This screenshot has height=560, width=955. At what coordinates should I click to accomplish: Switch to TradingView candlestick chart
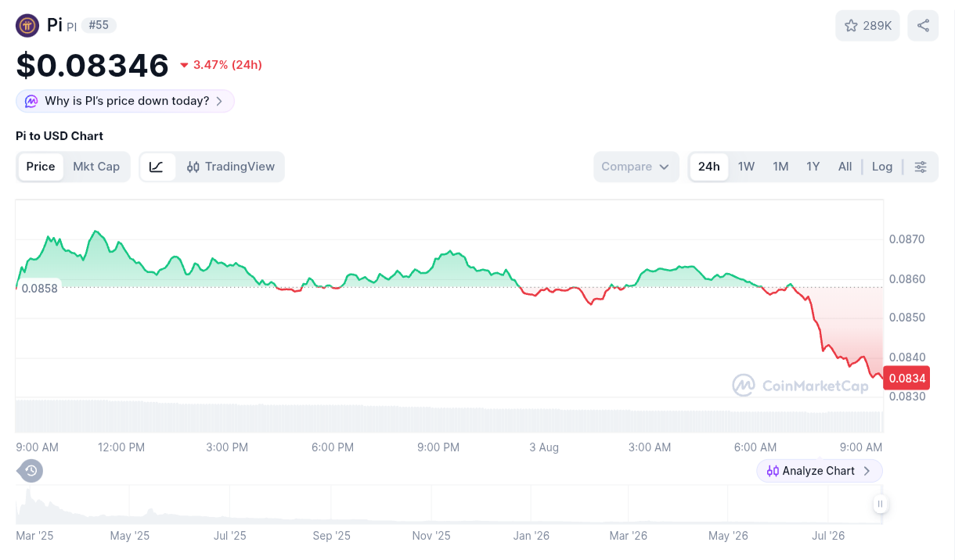(231, 167)
